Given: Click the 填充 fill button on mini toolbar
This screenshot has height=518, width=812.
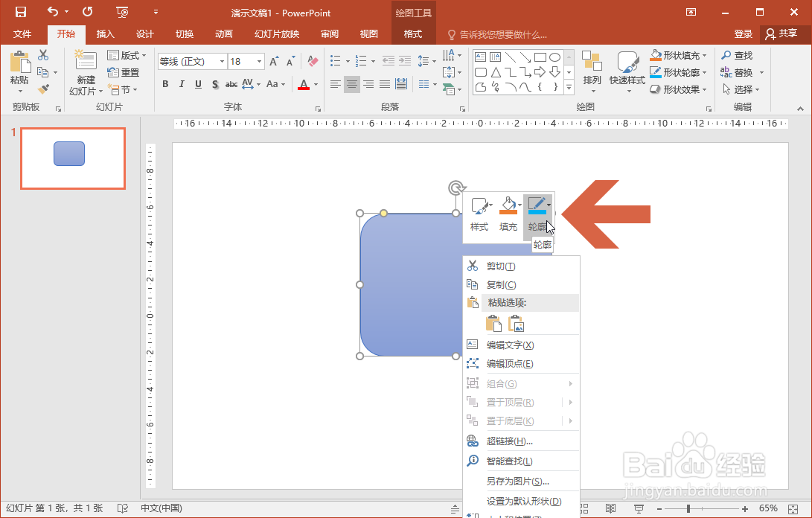Looking at the screenshot, I should 508,214.
